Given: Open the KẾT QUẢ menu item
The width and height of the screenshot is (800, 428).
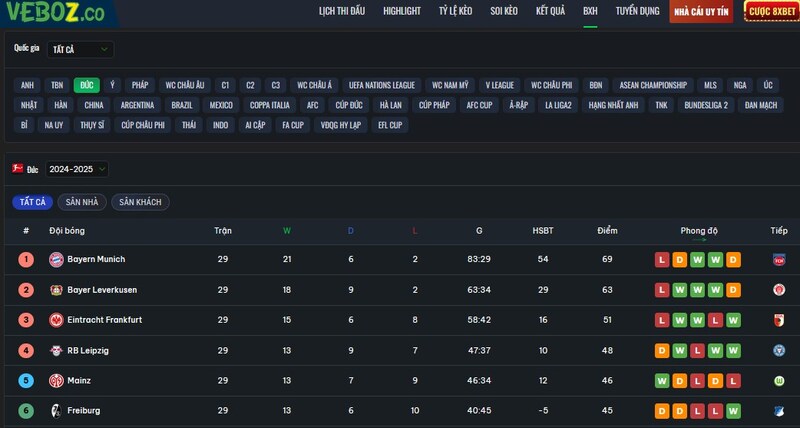Looking at the screenshot, I should click(x=551, y=11).
